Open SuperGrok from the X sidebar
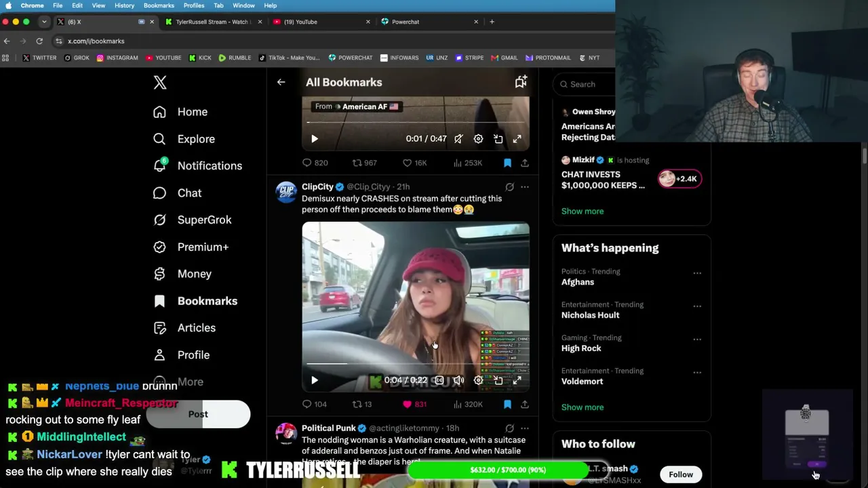 click(192, 220)
